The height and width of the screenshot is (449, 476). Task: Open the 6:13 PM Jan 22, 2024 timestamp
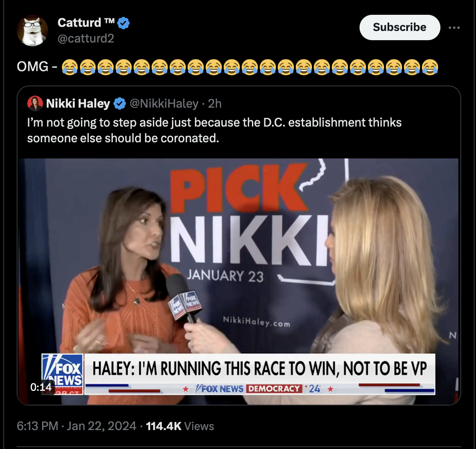coord(77,426)
